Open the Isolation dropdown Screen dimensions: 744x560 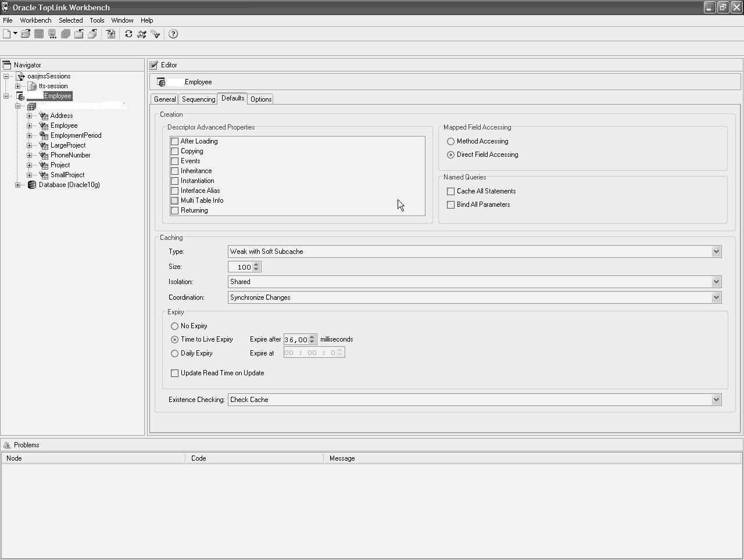716,282
